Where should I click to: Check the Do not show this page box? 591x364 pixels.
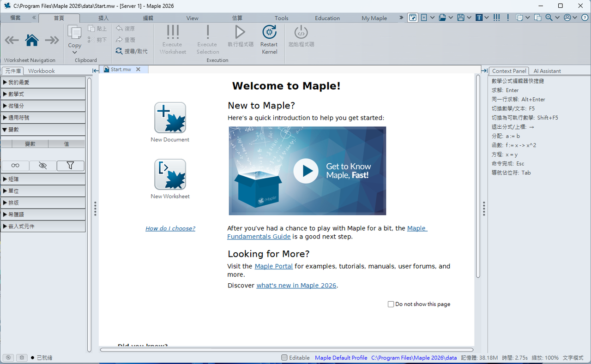click(391, 304)
